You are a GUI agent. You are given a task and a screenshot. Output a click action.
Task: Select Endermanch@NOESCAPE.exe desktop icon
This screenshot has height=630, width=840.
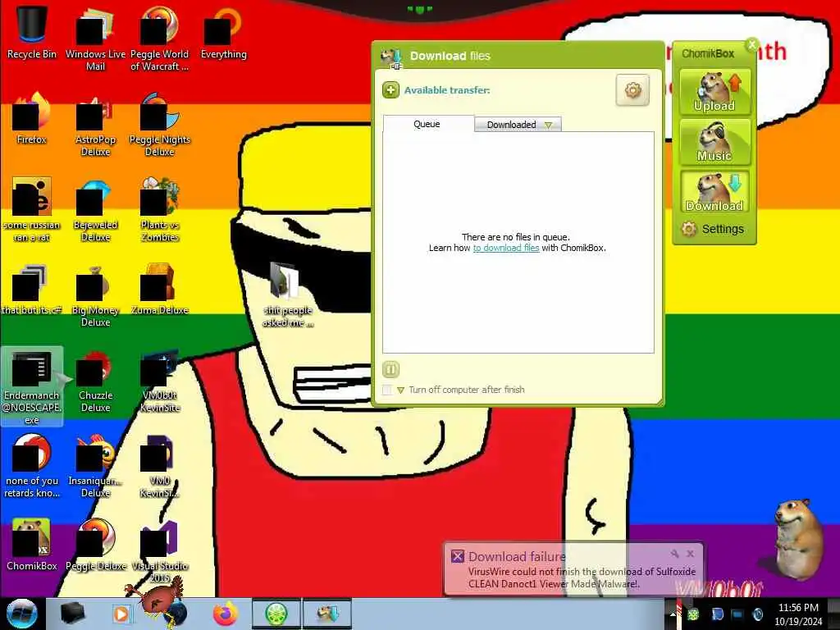[32, 387]
